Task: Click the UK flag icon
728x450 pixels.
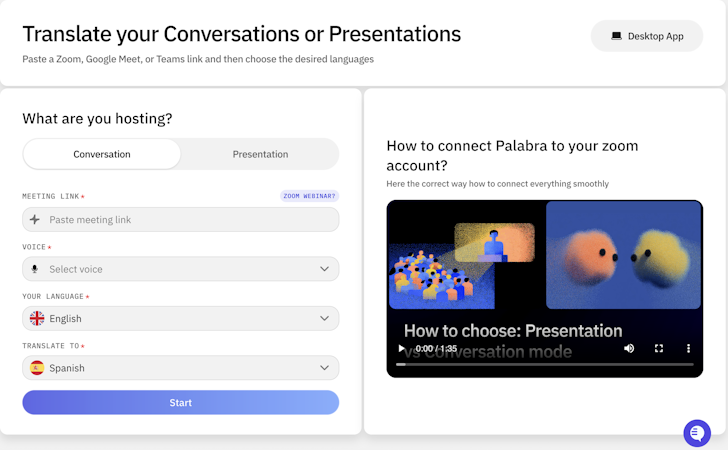Action: click(37, 319)
